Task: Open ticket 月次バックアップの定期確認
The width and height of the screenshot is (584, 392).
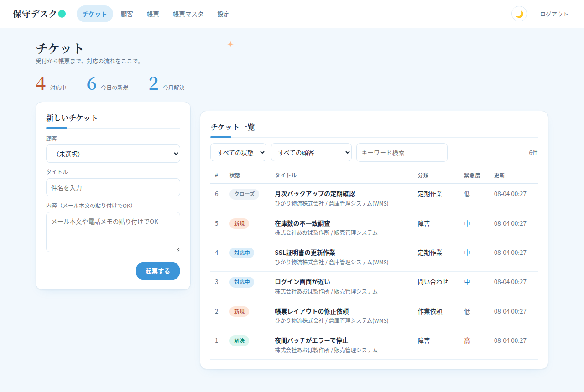Action: point(314,194)
